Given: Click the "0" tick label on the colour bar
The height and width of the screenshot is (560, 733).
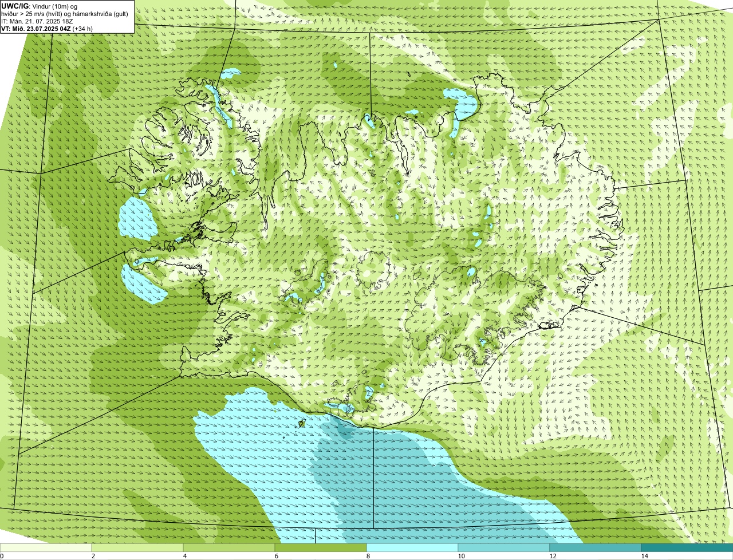Looking at the screenshot, I should (x=2, y=556).
